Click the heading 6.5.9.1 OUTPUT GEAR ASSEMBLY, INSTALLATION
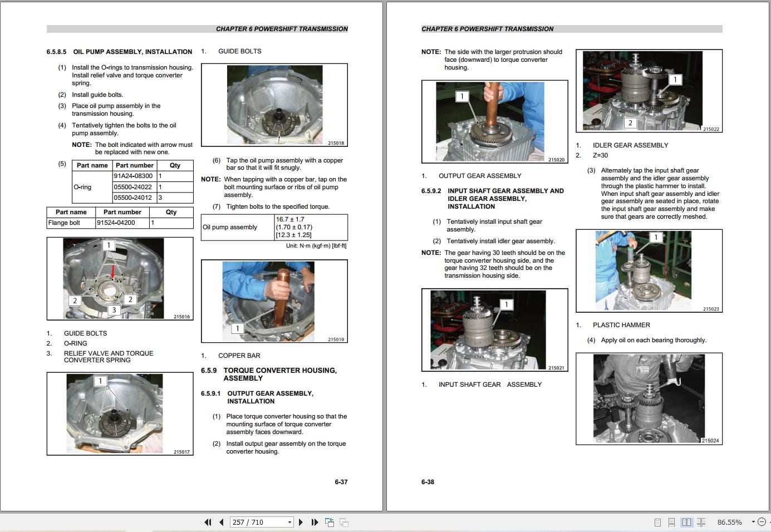 point(257,397)
